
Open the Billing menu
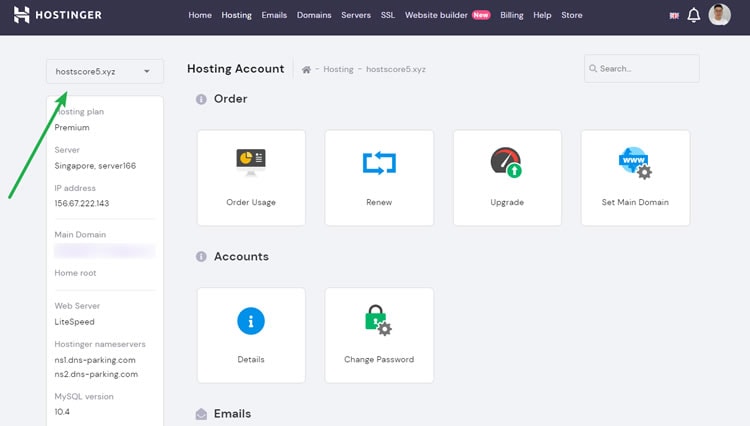(x=512, y=15)
